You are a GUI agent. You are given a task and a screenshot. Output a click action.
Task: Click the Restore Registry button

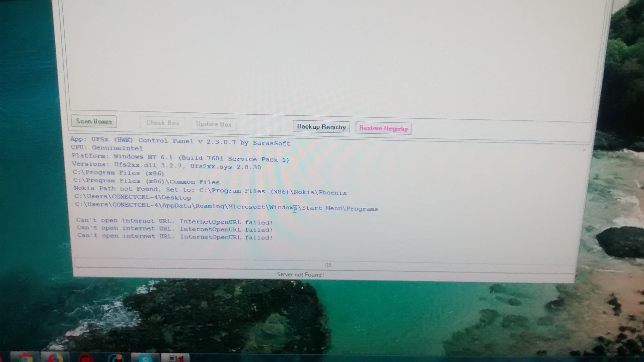coord(384,128)
